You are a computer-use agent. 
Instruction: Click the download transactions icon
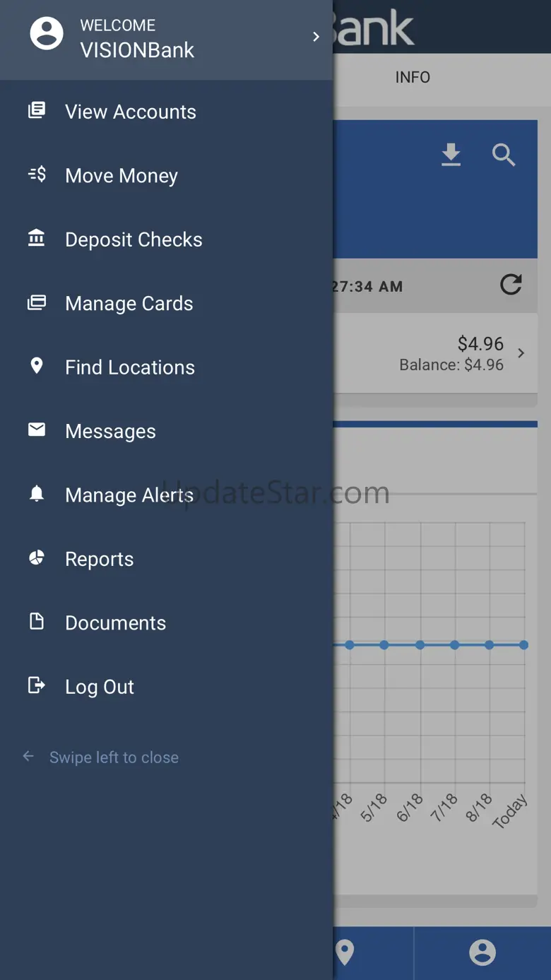[x=451, y=155]
